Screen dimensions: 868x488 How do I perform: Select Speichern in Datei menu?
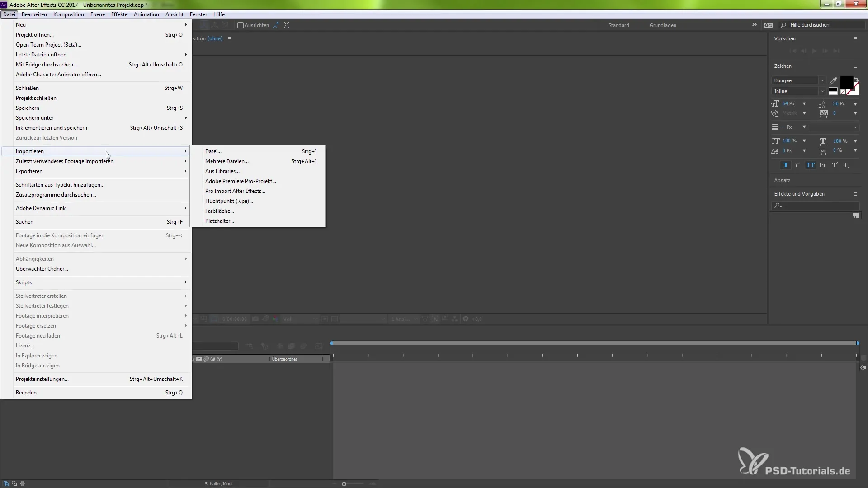tap(97, 108)
